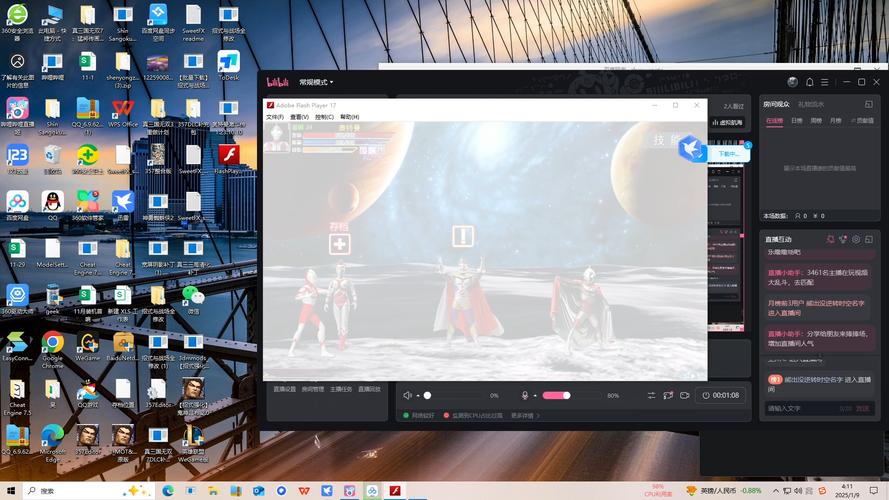The width and height of the screenshot is (889, 500).
Task: Open 常规模式 mode dropdown
Action: tap(316, 82)
